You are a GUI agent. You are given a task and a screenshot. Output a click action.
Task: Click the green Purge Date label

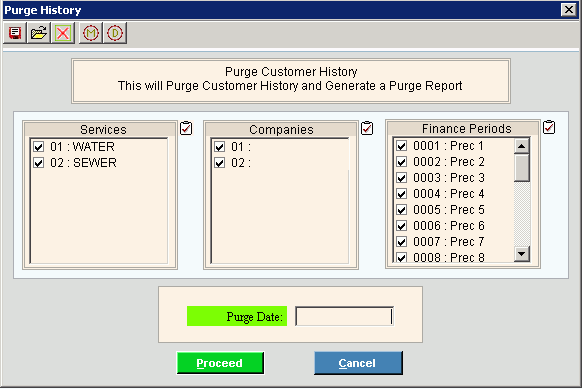click(237, 316)
